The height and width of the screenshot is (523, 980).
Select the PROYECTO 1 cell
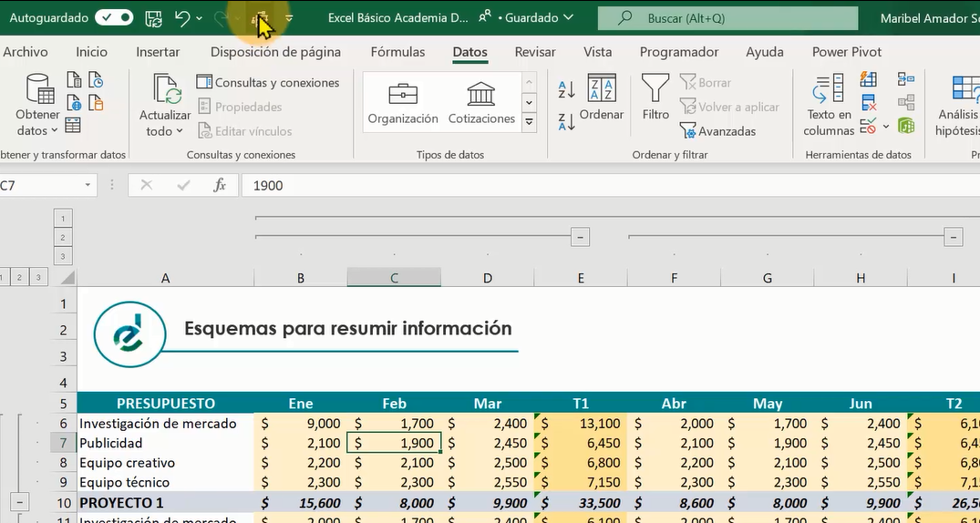(x=165, y=502)
